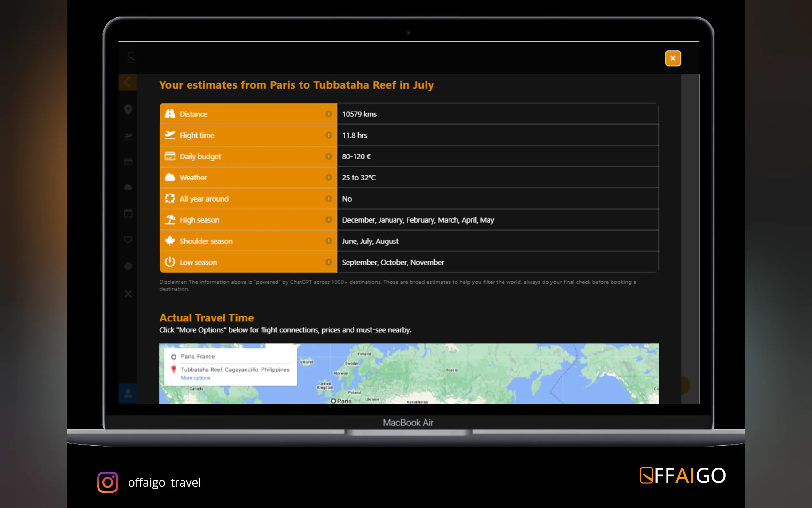Click the sidebar location pin icon
Screen dimensions: 812x508
pos(128,109)
